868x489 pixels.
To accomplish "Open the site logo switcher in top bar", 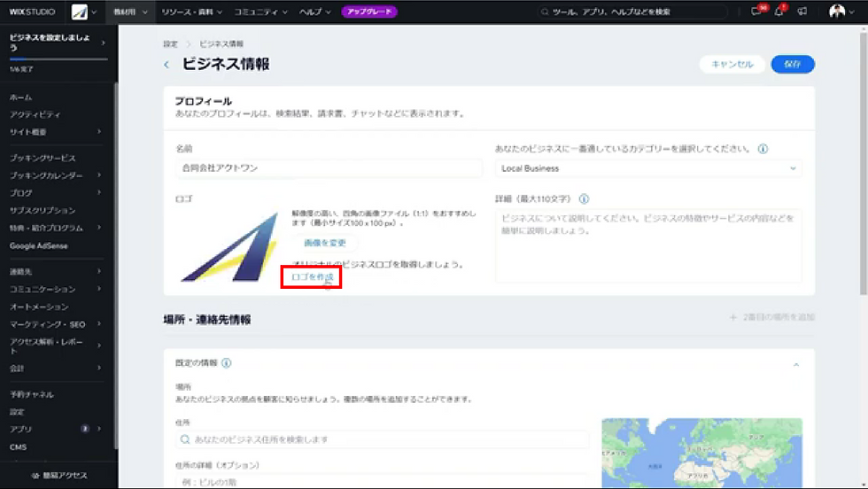I will tap(84, 12).
